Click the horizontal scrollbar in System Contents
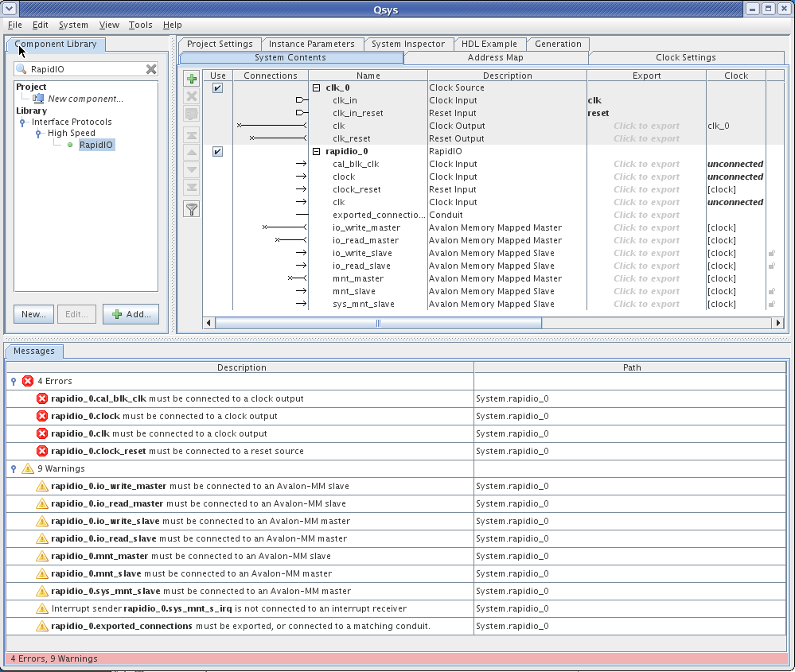The height and width of the screenshot is (672, 795). [378, 323]
